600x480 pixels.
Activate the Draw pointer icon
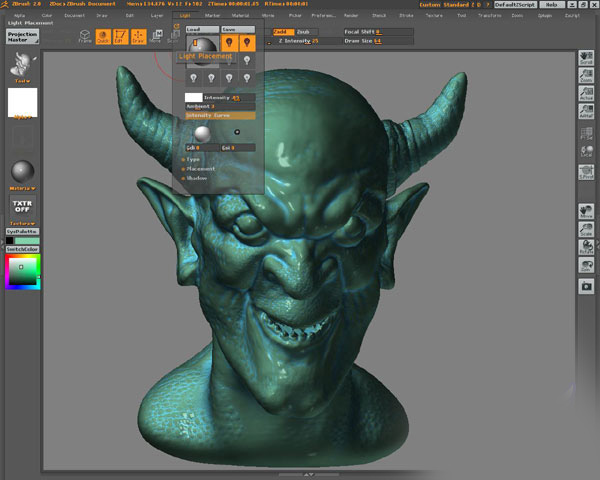point(138,37)
